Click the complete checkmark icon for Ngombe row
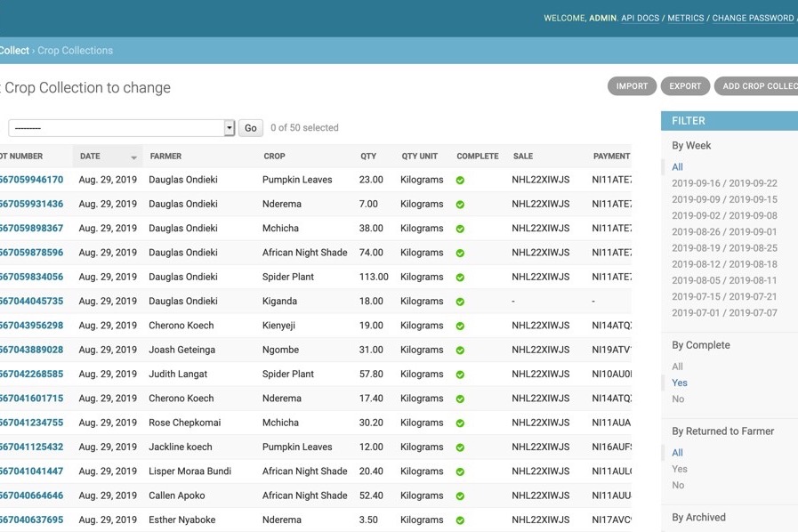Screen dimensions: 798x532 coord(460,351)
